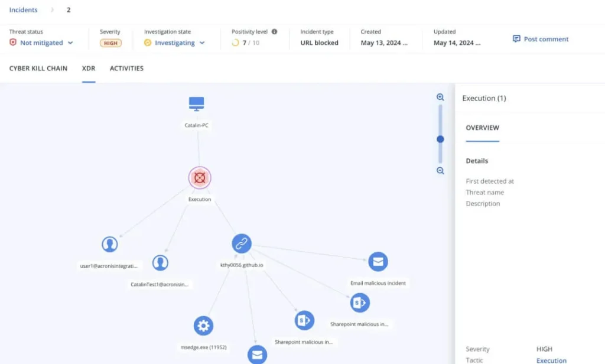Zoom in using the graph magnifier icon
The height and width of the screenshot is (364, 605).
(440, 97)
